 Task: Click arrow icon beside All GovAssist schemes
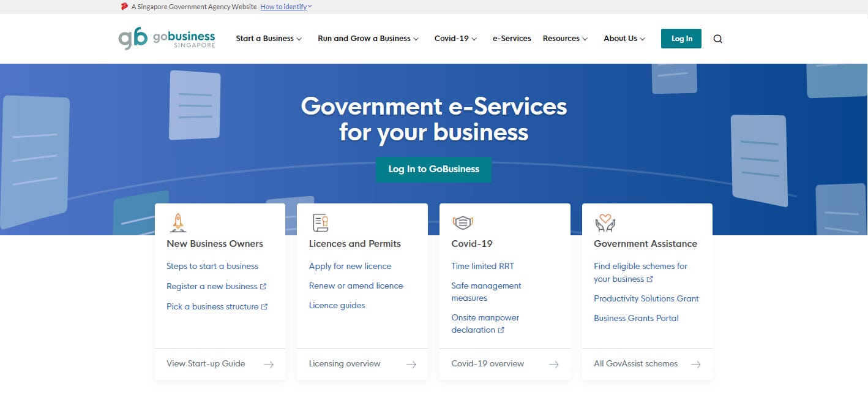pos(696,364)
